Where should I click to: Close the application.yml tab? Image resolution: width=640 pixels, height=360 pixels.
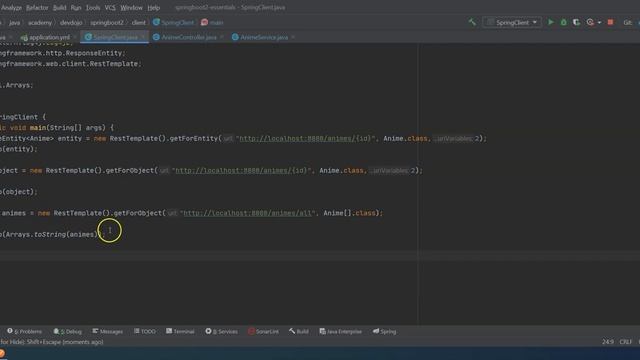pos(76,37)
